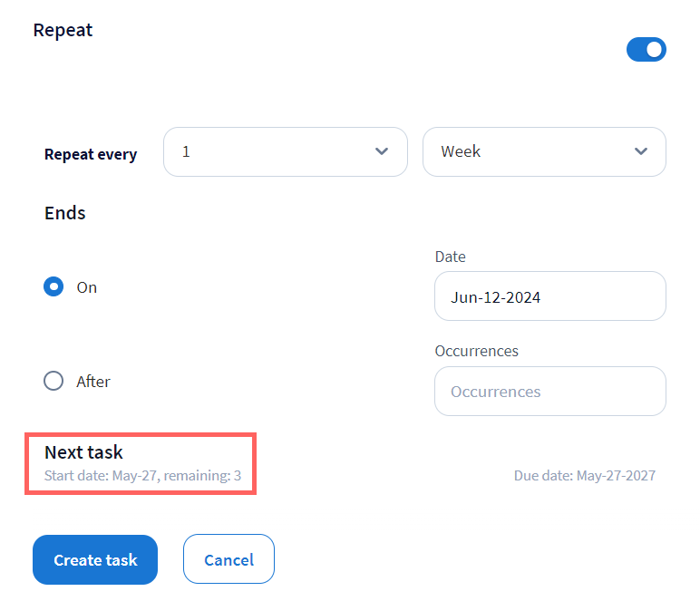Click the "Ends" section heading
The image size is (700, 601).
(x=65, y=214)
